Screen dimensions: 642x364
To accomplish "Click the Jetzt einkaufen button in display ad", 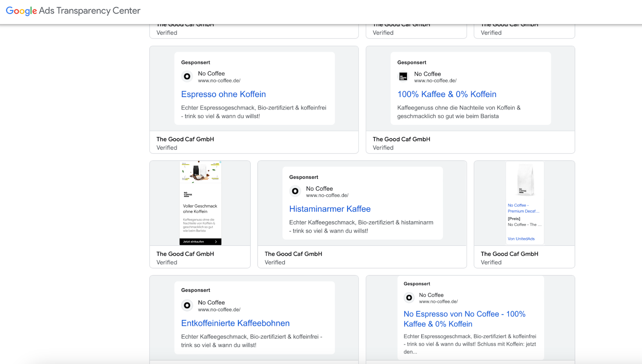I will tap(200, 242).
